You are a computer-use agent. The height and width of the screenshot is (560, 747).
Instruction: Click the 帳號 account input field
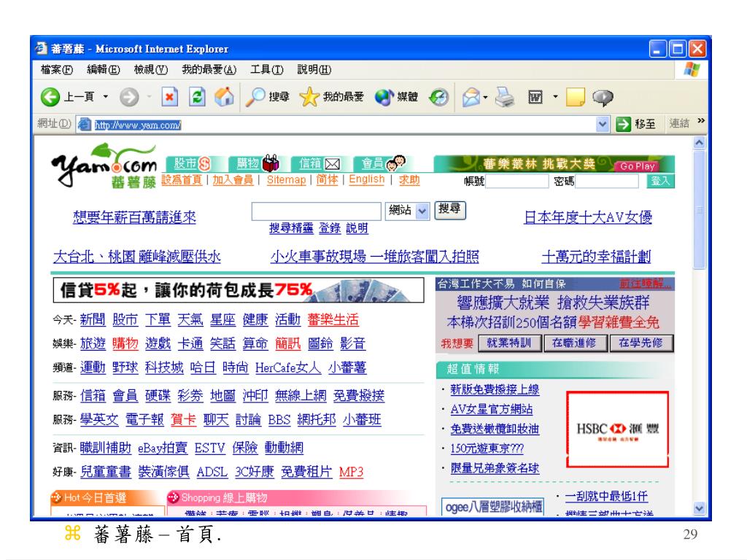(516, 181)
